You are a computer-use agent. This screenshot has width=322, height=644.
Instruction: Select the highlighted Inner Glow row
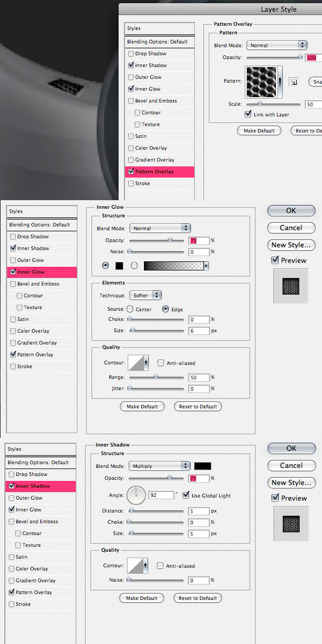42,272
